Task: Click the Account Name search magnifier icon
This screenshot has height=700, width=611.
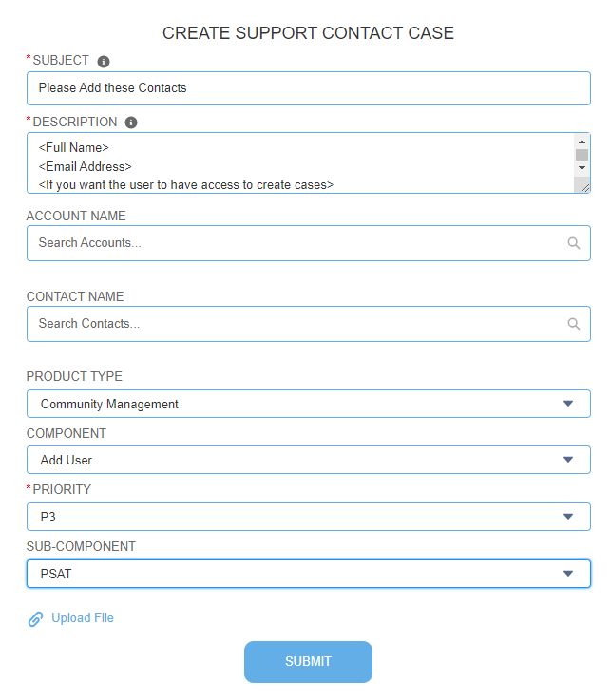Action: (573, 243)
